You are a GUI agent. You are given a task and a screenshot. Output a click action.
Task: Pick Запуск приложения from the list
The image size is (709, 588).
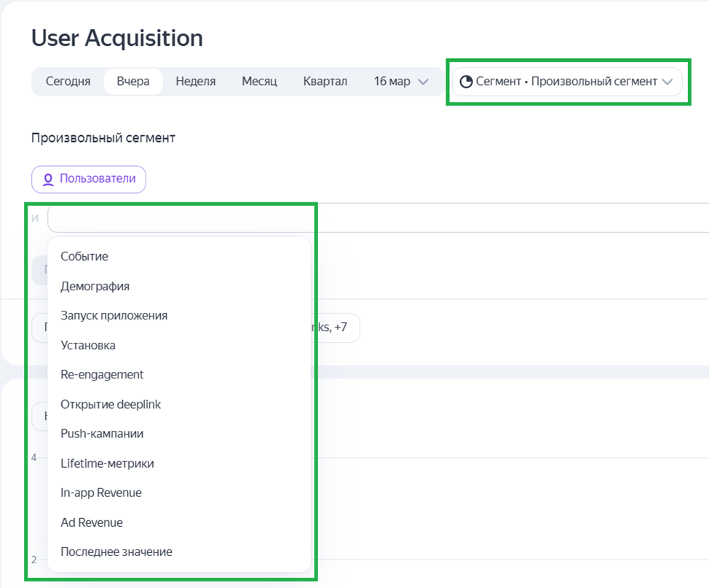(x=114, y=315)
